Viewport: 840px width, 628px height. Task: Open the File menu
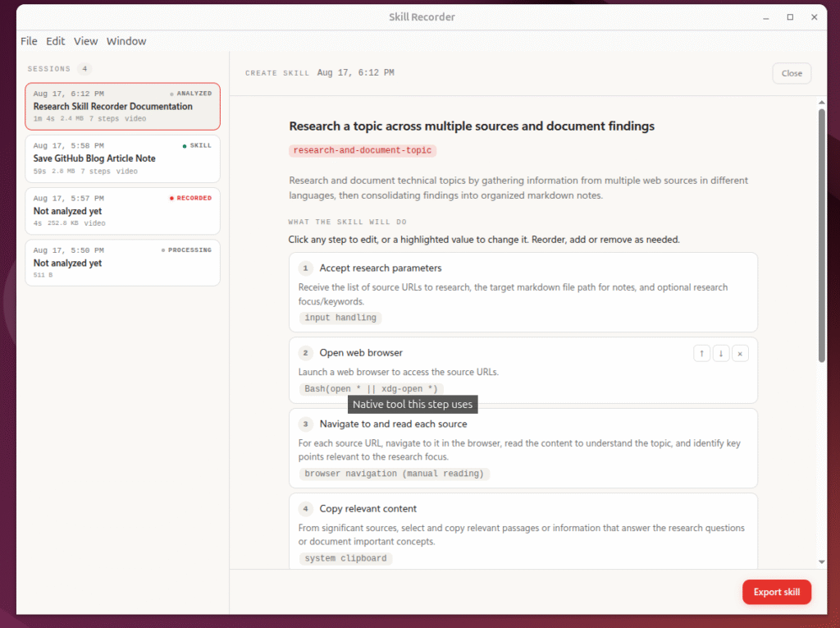coord(29,41)
